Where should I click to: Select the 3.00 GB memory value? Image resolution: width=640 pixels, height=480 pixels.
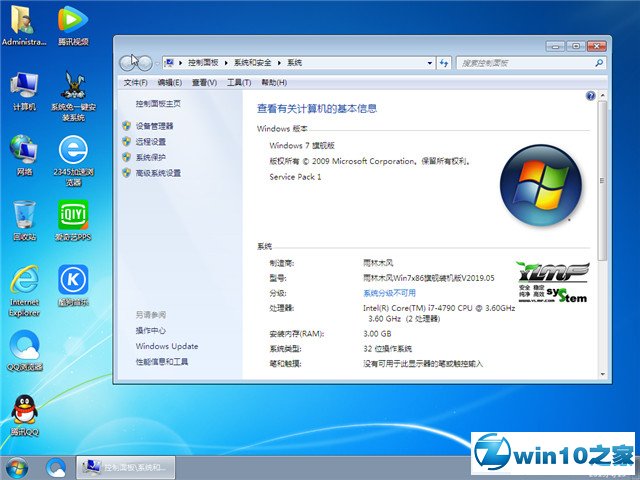tap(377, 334)
